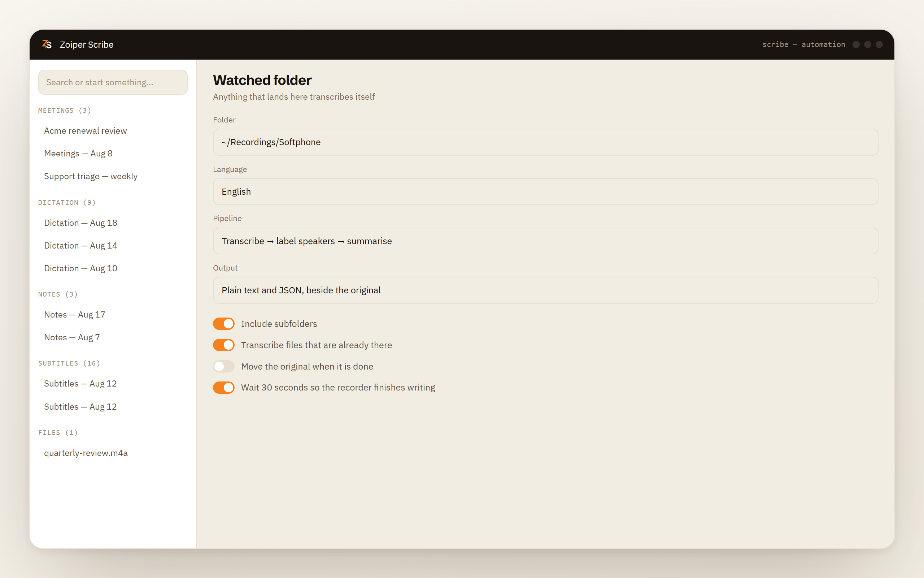The image size is (924, 578).
Task: Select Notes — Aug 17
Action: (x=74, y=315)
